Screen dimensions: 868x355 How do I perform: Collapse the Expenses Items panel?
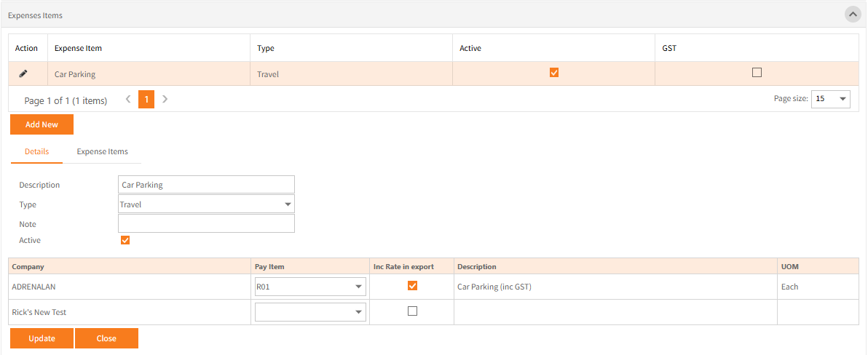(852, 15)
